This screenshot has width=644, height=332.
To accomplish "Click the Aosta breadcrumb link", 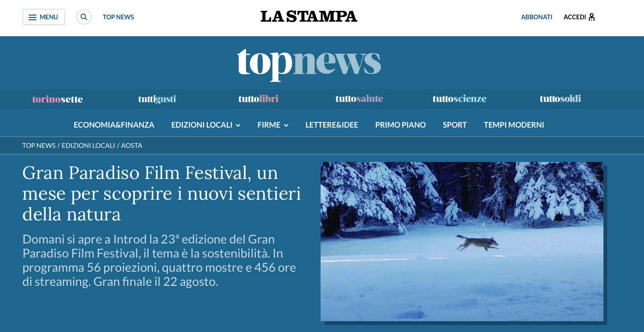I will (x=132, y=146).
